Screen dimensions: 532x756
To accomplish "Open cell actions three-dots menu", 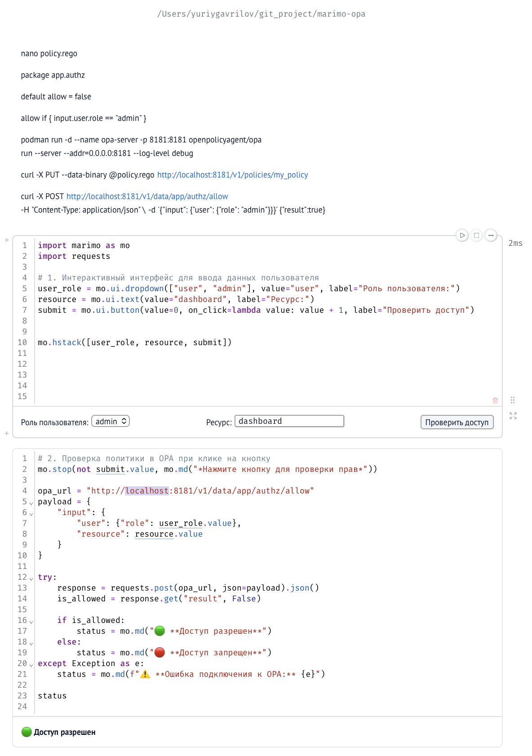I will (491, 235).
